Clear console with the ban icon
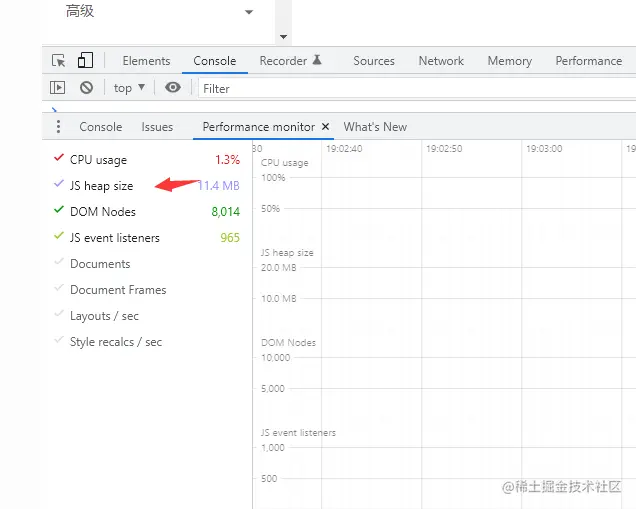636x509 pixels. click(x=86, y=87)
